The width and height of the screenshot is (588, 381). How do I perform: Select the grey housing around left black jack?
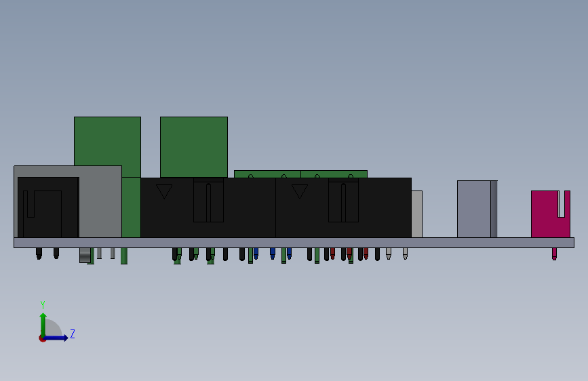100,202
